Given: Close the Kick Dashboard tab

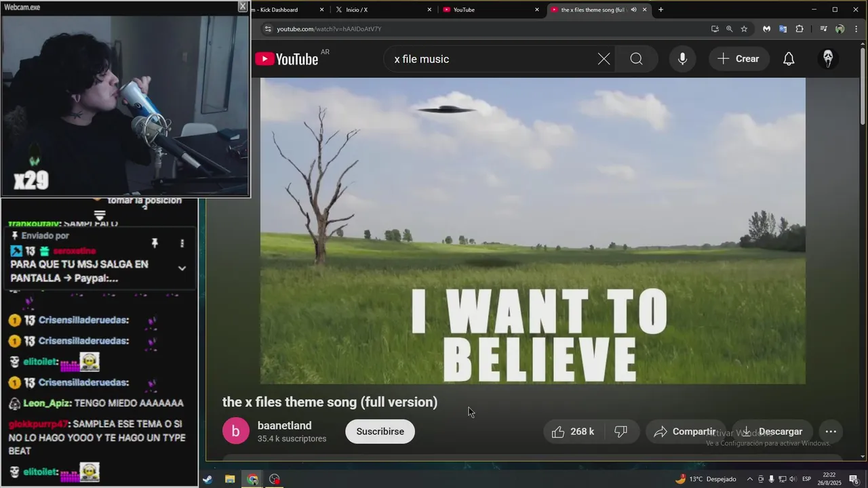Looking at the screenshot, I should (x=321, y=9).
